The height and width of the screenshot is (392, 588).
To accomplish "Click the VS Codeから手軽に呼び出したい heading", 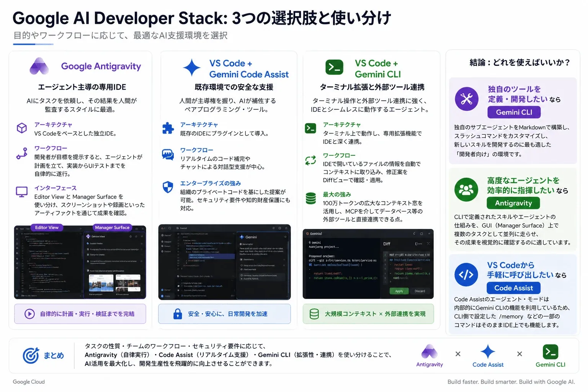I will 520,270.
